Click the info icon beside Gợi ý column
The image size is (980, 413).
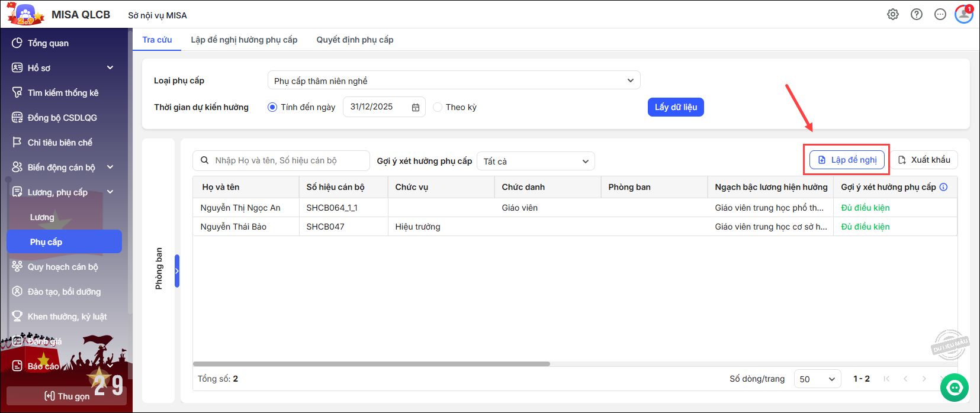(943, 187)
